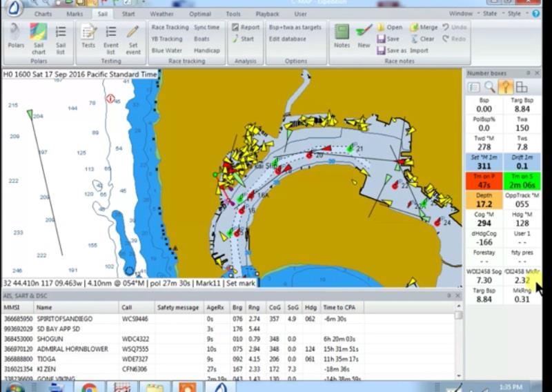Screen dimensions: 552x392
Task: Click the Race Tracking button
Action: pyautogui.click(x=170, y=27)
